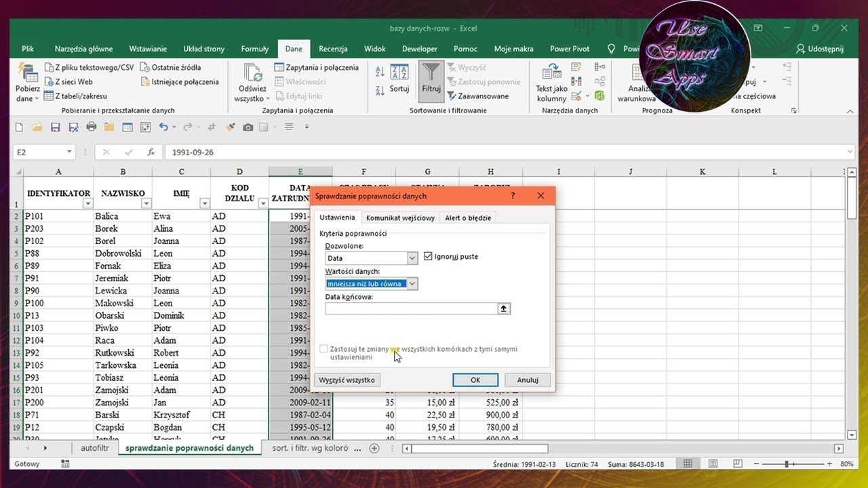Click the Insert Function fx icon

click(151, 152)
